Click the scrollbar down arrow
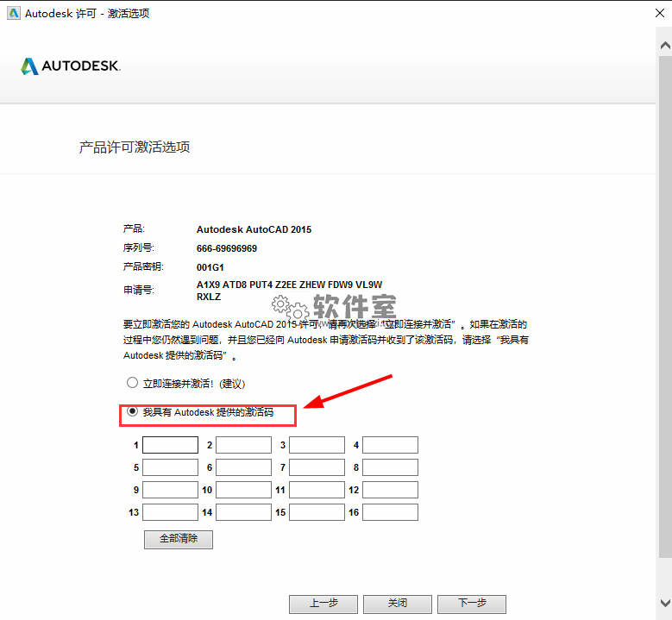The width and height of the screenshot is (672, 620). (x=665, y=603)
